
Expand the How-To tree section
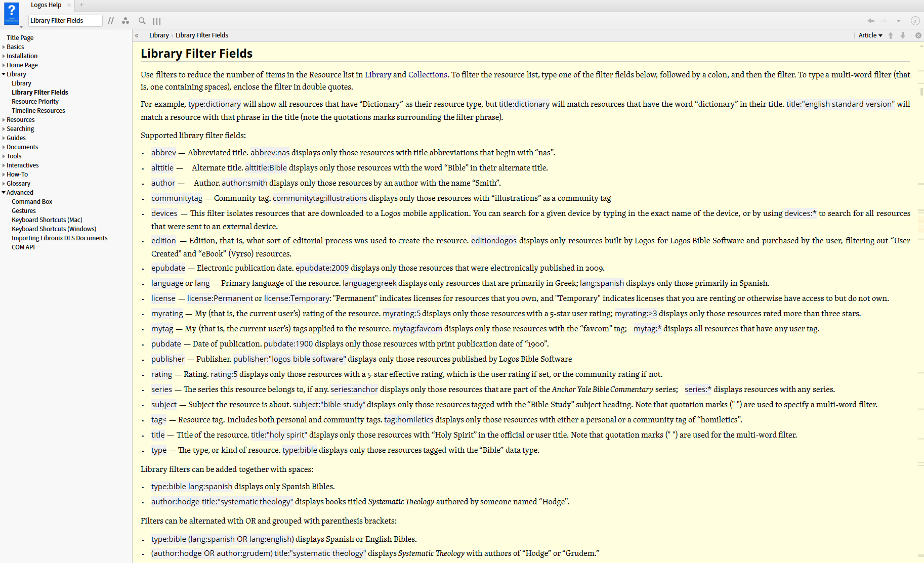click(4, 175)
